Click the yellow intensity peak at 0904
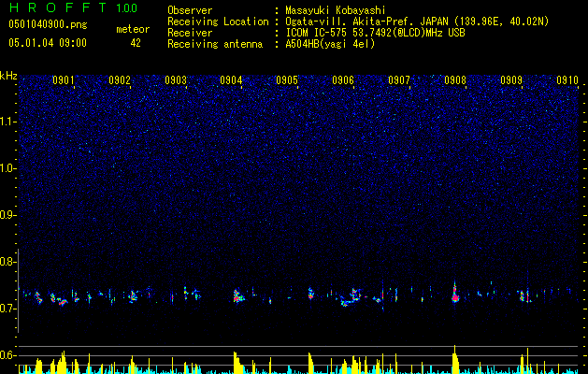Screen dimensions: 588x374 click(237, 363)
